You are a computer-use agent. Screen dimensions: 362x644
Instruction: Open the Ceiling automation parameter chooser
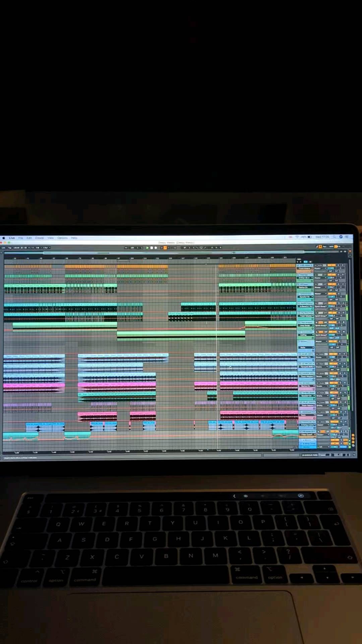(x=305, y=335)
